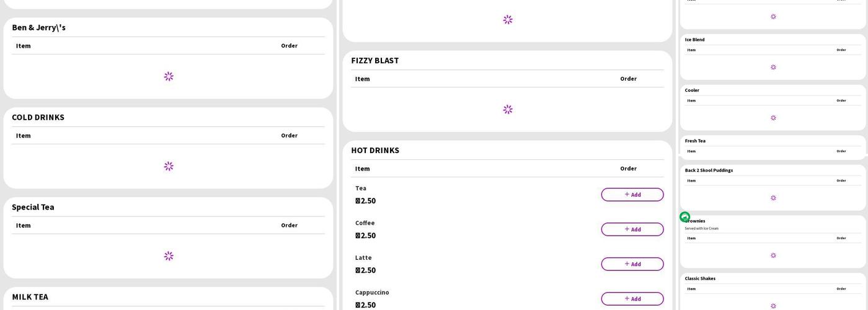Select the HOT DRINKS section heading

point(375,150)
